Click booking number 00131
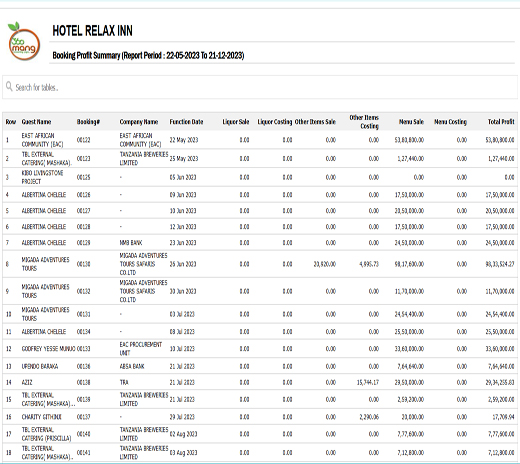The height and width of the screenshot is (464, 520). click(x=83, y=314)
